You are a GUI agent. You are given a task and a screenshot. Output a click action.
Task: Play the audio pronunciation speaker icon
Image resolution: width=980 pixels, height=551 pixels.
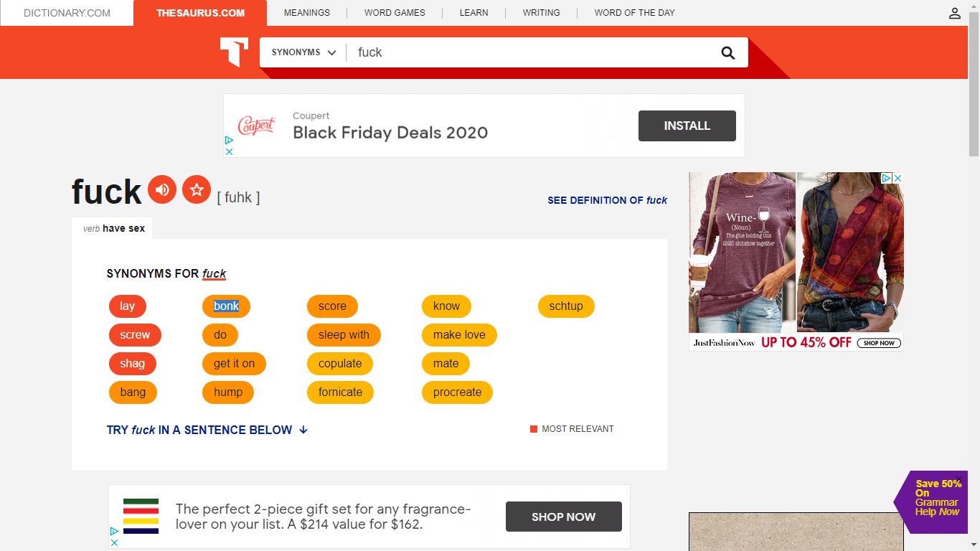point(162,190)
